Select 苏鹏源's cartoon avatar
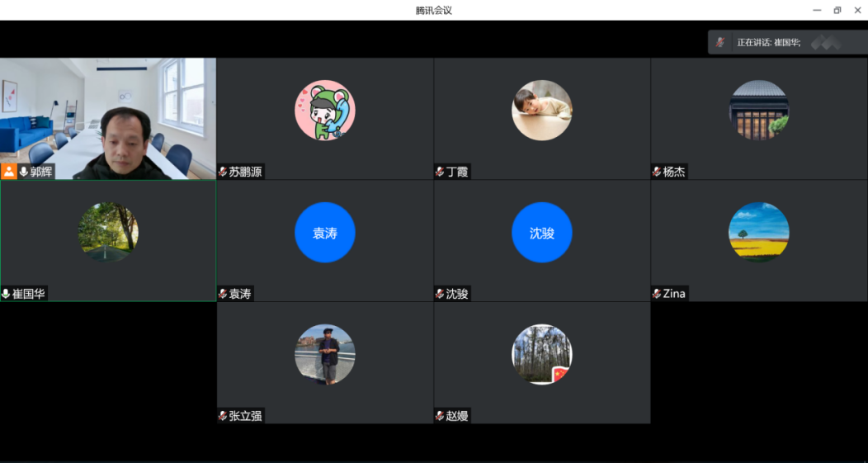 tap(325, 111)
